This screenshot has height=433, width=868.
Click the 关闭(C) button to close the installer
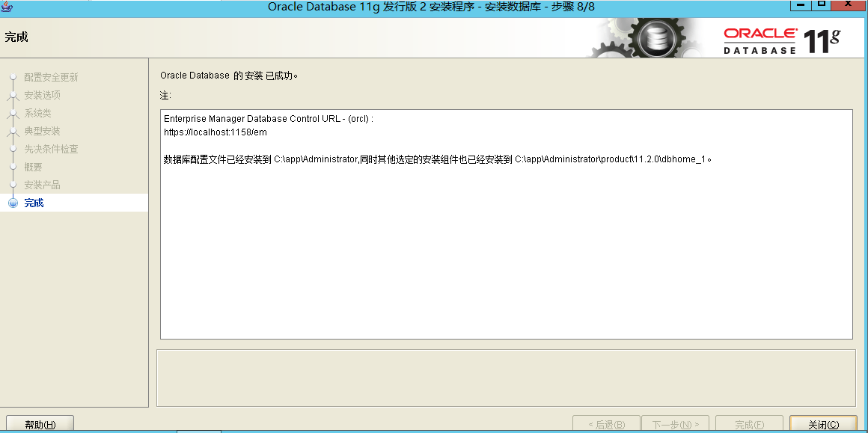[x=823, y=424]
